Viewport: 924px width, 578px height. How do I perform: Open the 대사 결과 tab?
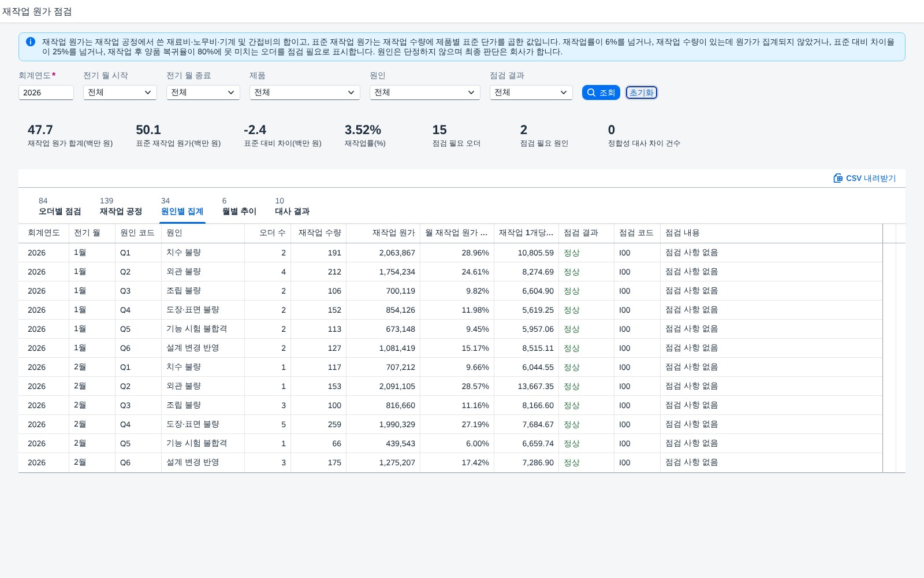292,206
